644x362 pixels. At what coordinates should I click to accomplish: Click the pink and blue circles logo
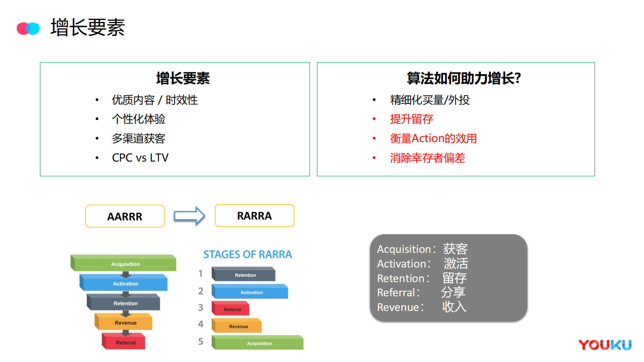(x=28, y=28)
